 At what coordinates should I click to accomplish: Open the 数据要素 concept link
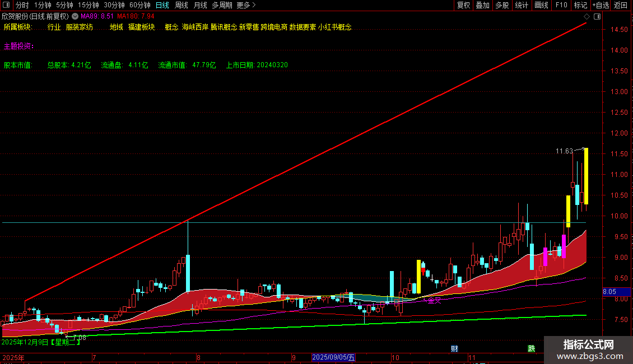302,27
